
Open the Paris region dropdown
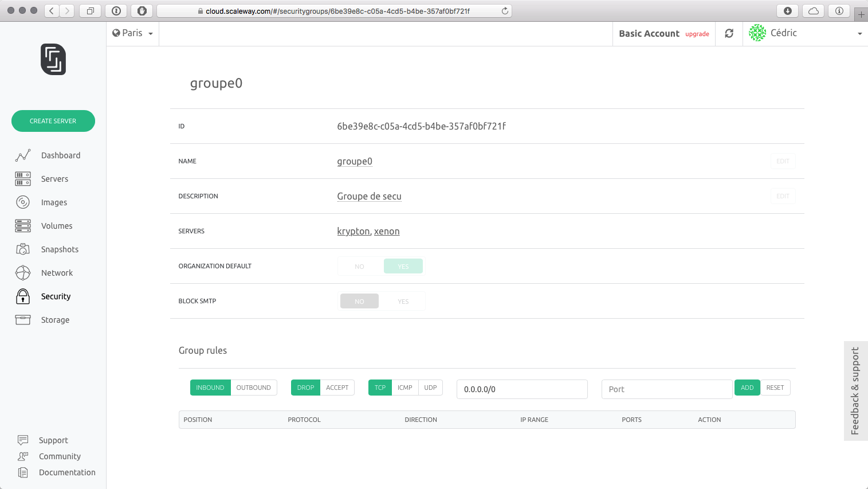[132, 33]
